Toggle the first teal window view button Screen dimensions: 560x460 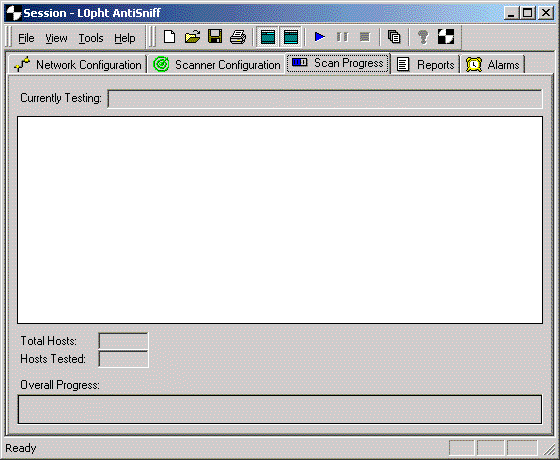click(x=268, y=37)
